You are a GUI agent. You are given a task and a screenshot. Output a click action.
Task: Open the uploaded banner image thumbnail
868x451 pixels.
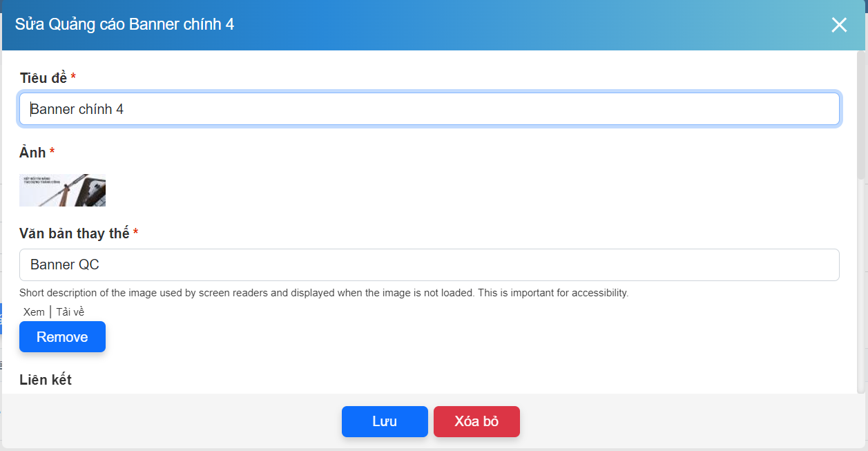point(62,190)
